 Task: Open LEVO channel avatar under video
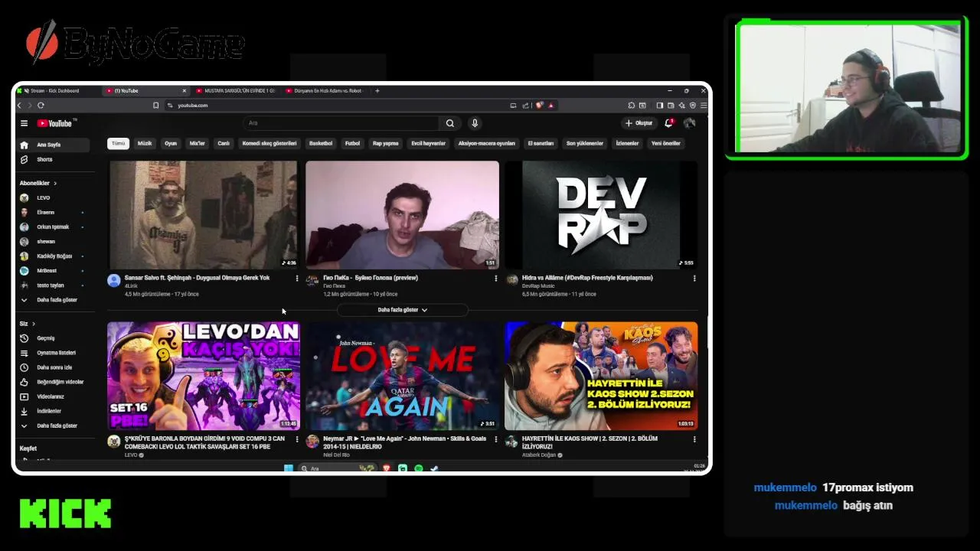tap(114, 442)
